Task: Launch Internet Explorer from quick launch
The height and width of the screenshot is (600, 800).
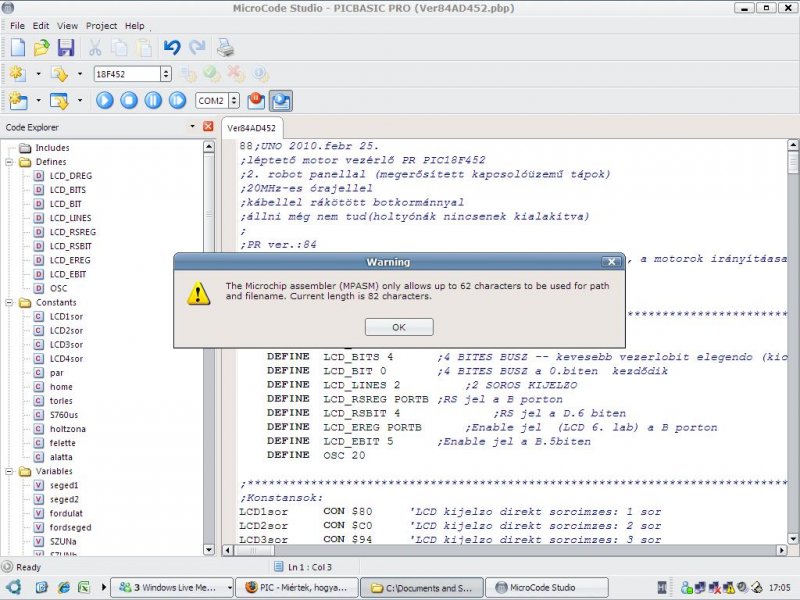Action: [64, 588]
